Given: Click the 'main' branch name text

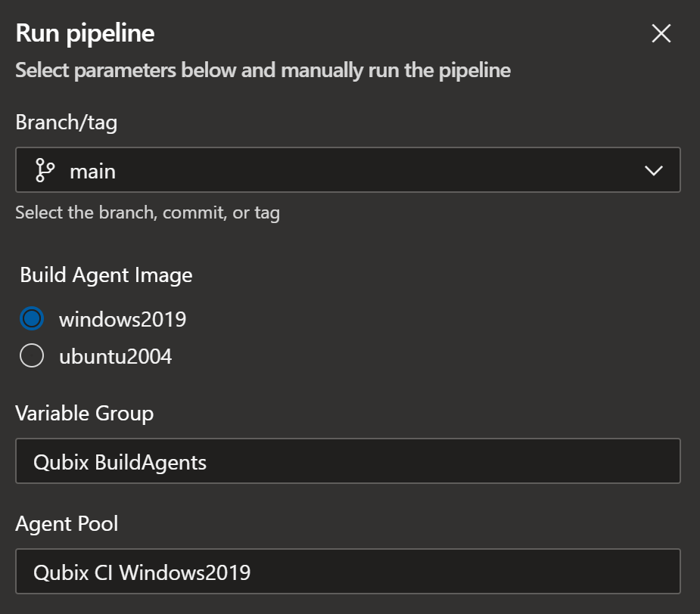Looking at the screenshot, I should point(92,172).
